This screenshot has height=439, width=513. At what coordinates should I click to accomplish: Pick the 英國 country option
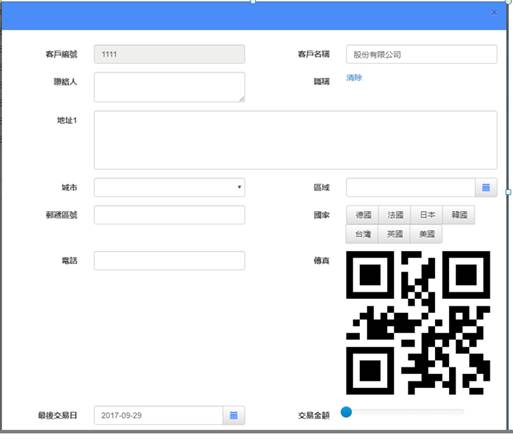395,234
